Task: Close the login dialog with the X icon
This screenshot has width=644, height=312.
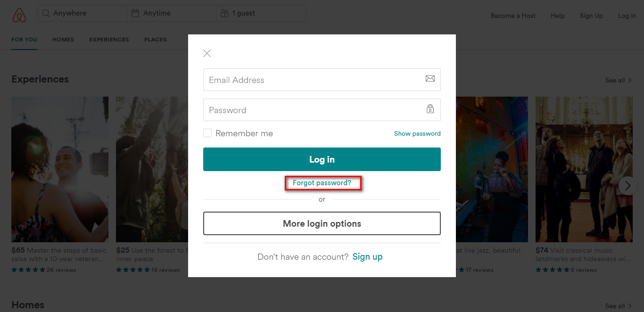Action: tap(207, 53)
